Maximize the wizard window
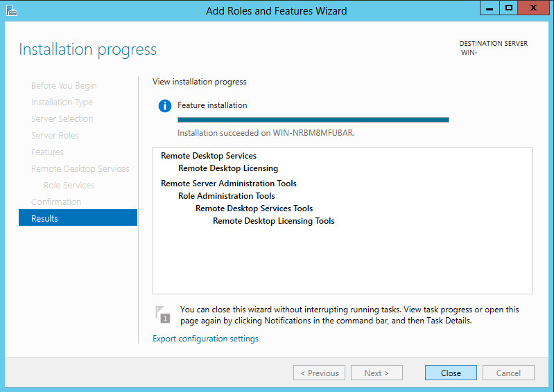554x392 pixels. click(509, 8)
